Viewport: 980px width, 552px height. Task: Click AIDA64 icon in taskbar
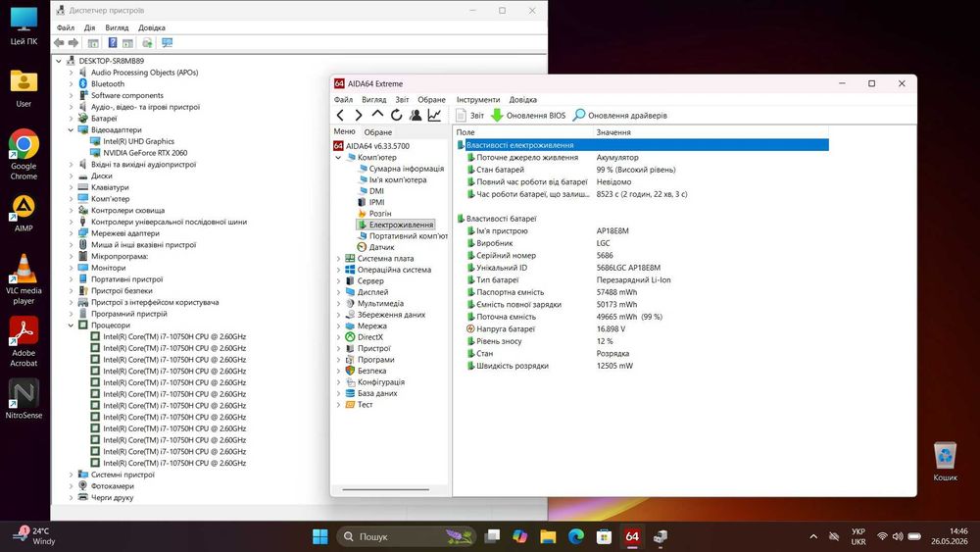click(x=632, y=536)
